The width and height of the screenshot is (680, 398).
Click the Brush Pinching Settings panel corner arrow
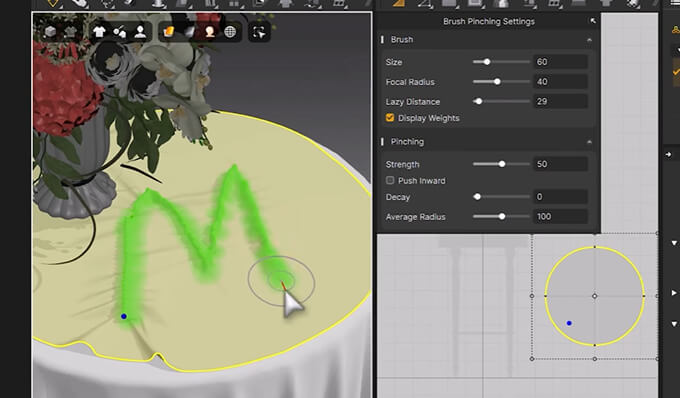pos(593,21)
